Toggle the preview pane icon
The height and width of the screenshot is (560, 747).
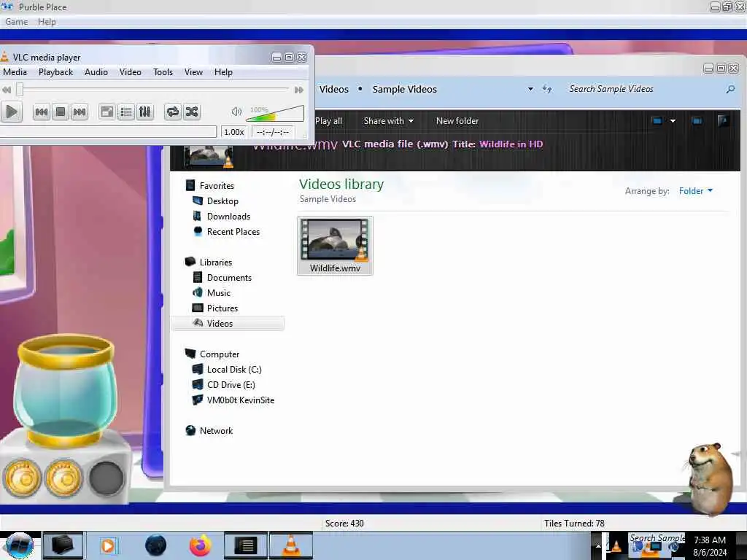pyautogui.click(x=697, y=121)
